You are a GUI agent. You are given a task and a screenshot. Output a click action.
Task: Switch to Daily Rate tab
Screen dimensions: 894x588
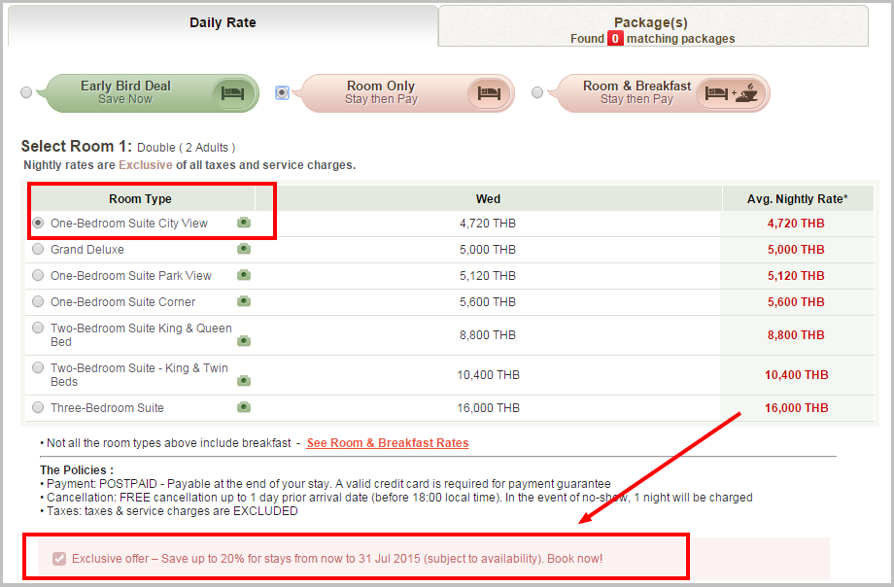223,24
